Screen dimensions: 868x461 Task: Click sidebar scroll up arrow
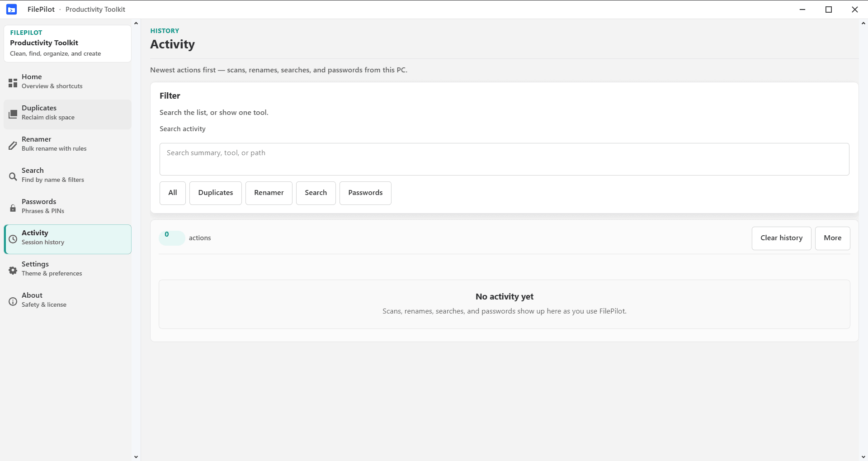point(136,23)
